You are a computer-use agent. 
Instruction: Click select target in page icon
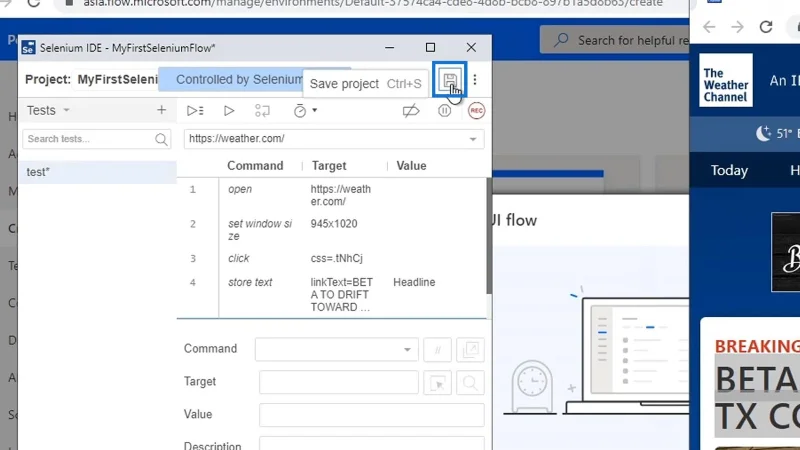coord(437,382)
